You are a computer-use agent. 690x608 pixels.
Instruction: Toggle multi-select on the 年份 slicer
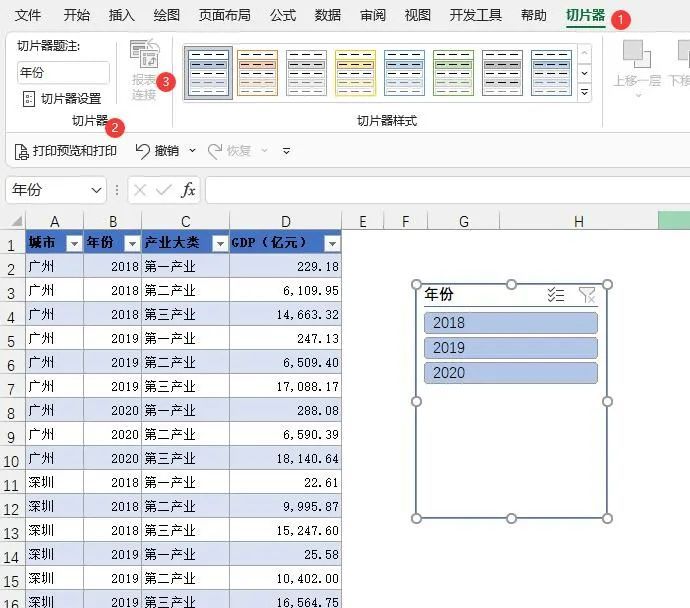(x=556, y=295)
